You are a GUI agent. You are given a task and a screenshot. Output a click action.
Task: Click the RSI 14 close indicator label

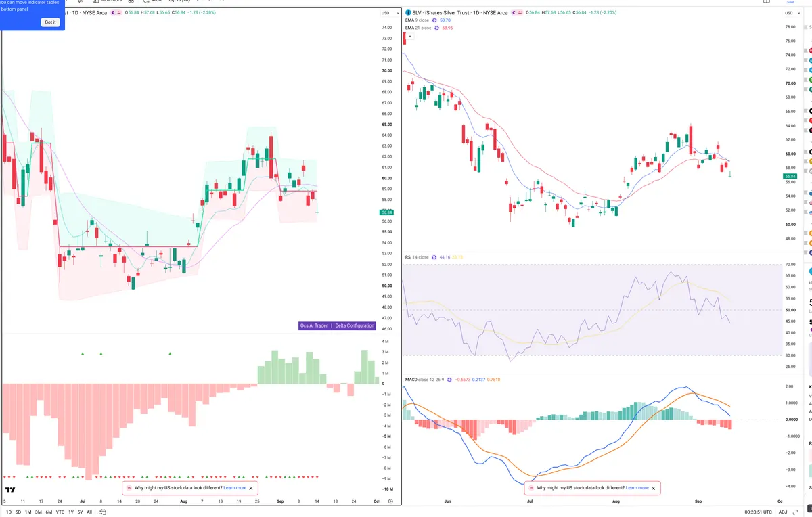pos(417,257)
